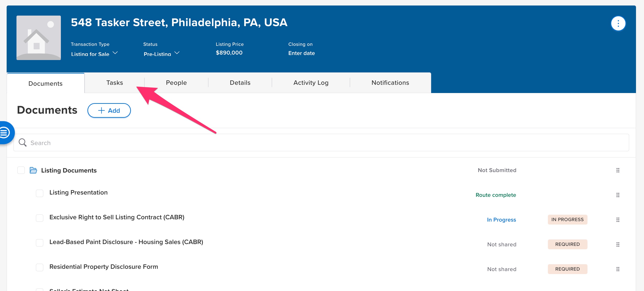Screen dimensions: 644x291
Task: Open options for Exclusive Right to Sell
Action: [617, 220]
